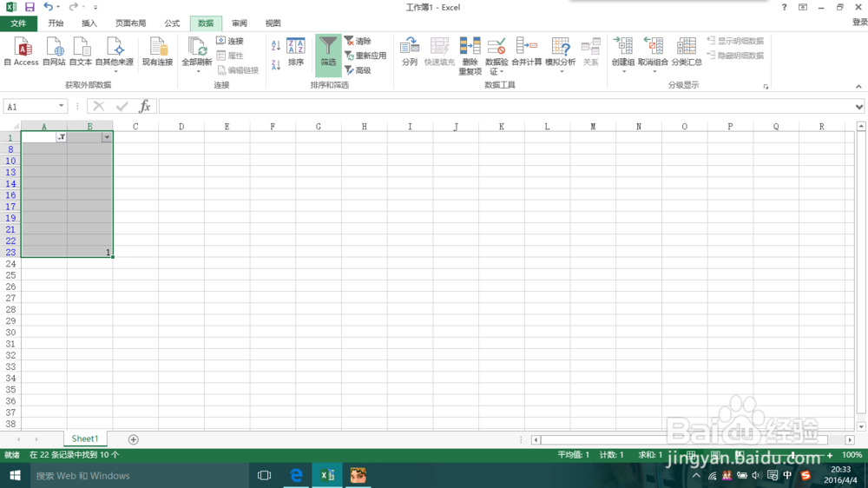This screenshot has width=868, height=488.
Task: Click the Windows search box
Action: (x=140, y=475)
